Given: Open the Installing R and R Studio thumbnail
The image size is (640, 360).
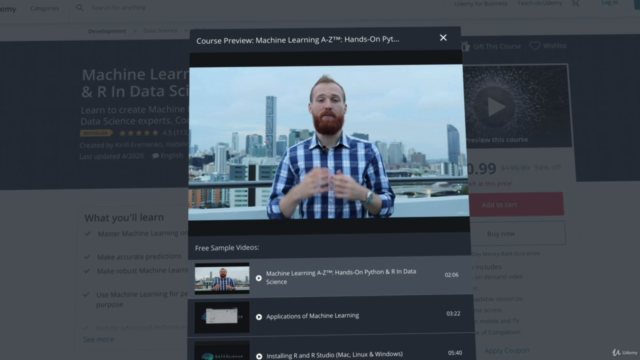Looking at the screenshot, I should tap(222, 351).
